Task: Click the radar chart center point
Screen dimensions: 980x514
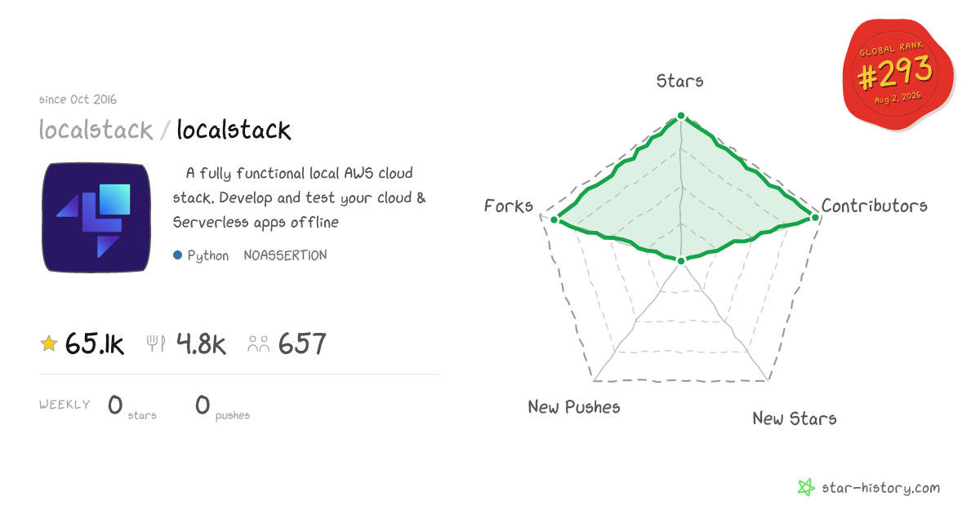Action: tap(681, 261)
